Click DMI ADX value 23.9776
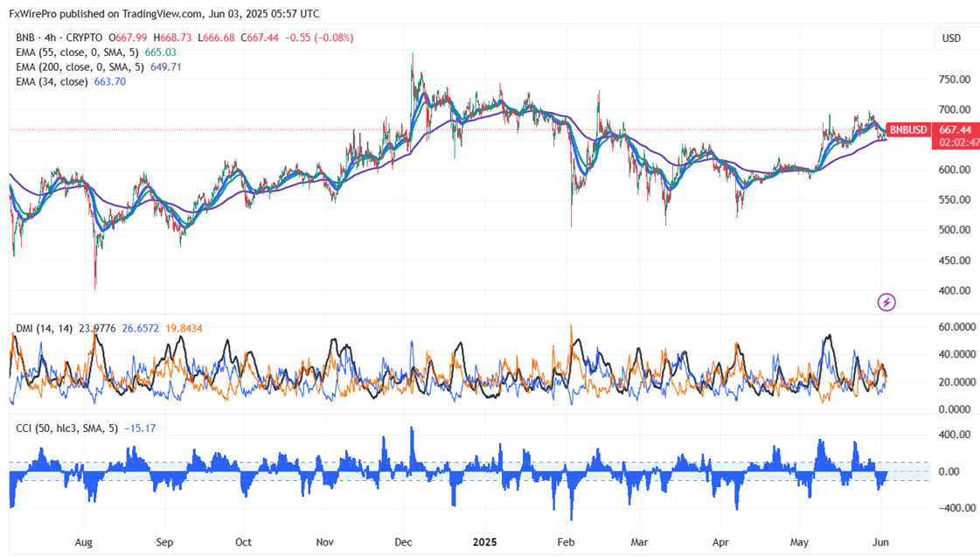 (x=97, y=328)
